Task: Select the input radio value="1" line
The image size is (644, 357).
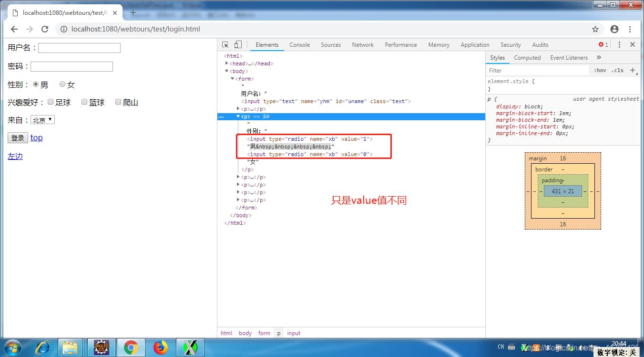Action: point(310,139)
